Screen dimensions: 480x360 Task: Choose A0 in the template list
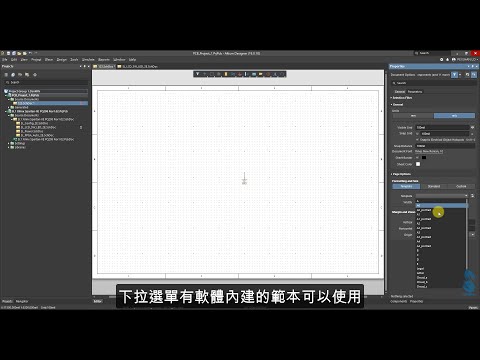442,206
